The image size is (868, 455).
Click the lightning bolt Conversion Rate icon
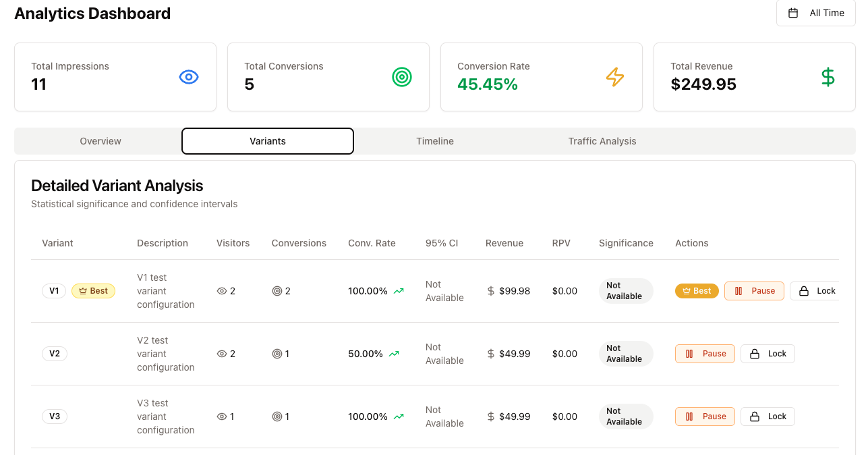tap(615, 77)
